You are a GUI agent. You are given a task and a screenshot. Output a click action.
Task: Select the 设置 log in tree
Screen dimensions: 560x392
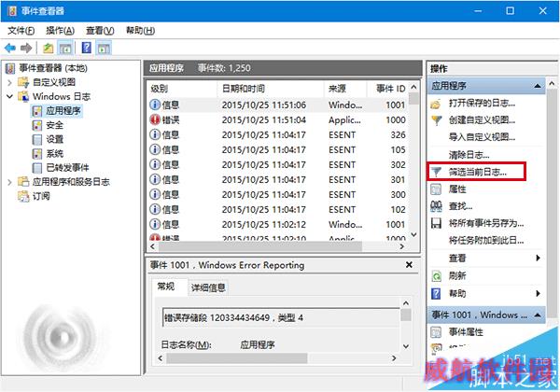[48, 139]
